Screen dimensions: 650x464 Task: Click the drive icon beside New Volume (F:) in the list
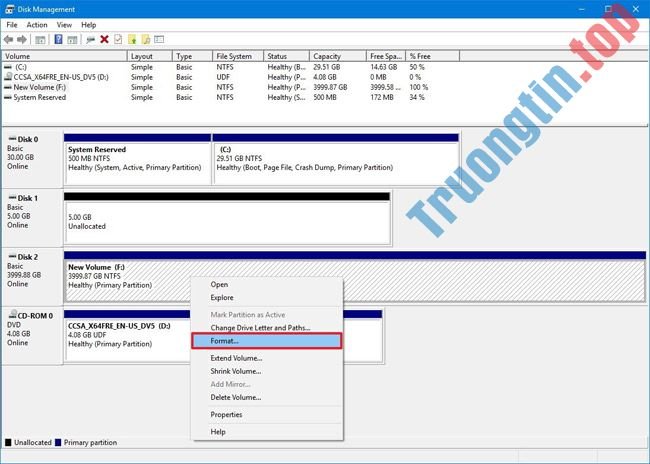point(7,87)
